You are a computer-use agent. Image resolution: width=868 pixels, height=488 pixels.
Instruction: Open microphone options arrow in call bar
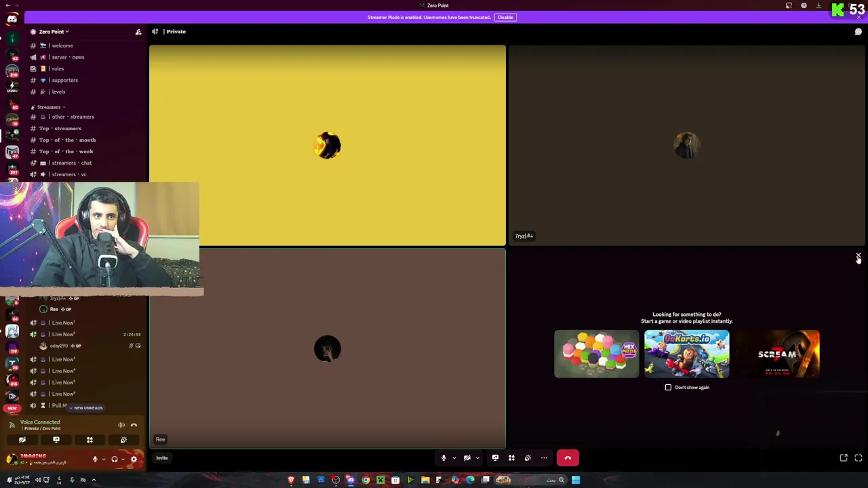(454, 458)
